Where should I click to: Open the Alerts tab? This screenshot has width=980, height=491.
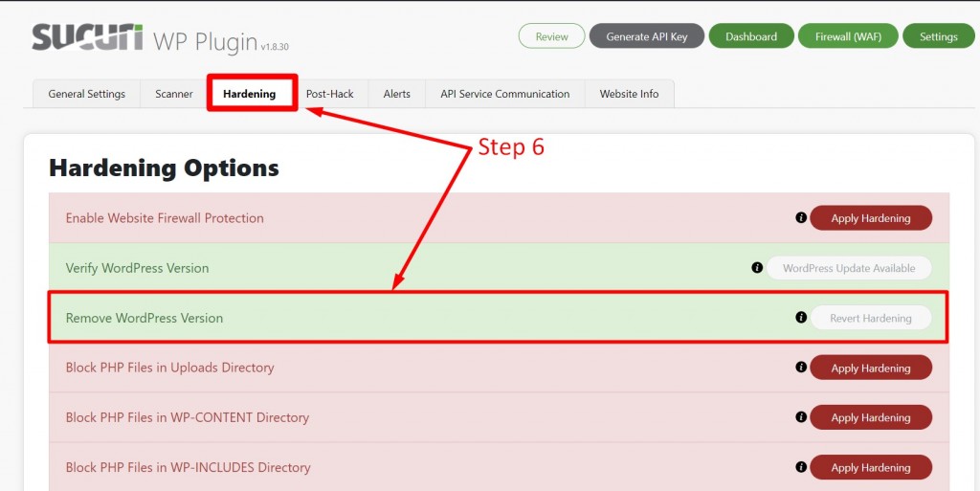click(397, 94)
